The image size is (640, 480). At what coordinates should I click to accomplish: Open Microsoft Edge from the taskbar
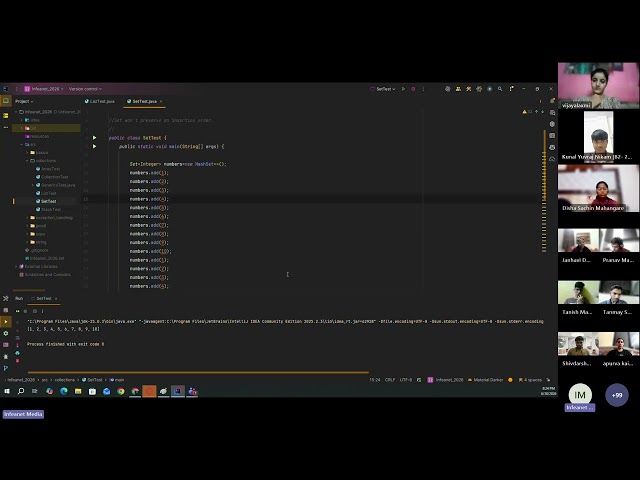[64, 391]
